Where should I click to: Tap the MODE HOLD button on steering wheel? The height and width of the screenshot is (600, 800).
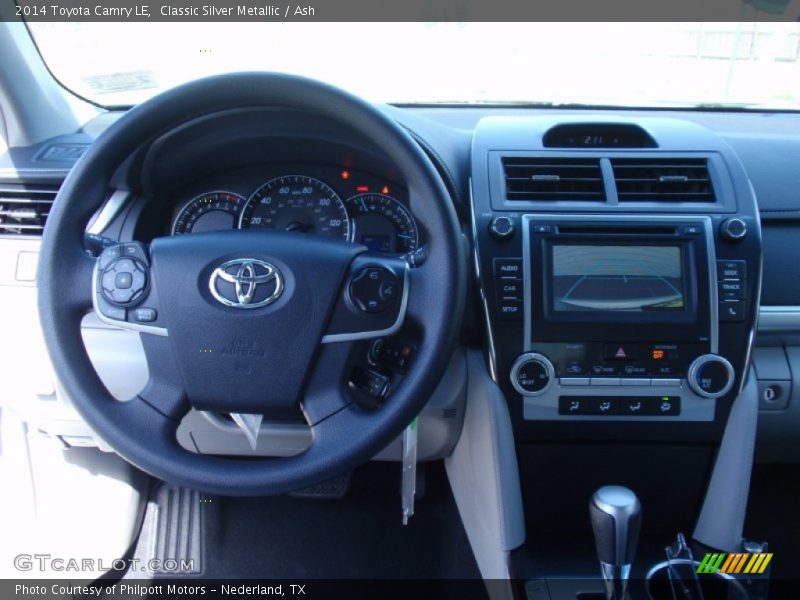tap(144, 314)
